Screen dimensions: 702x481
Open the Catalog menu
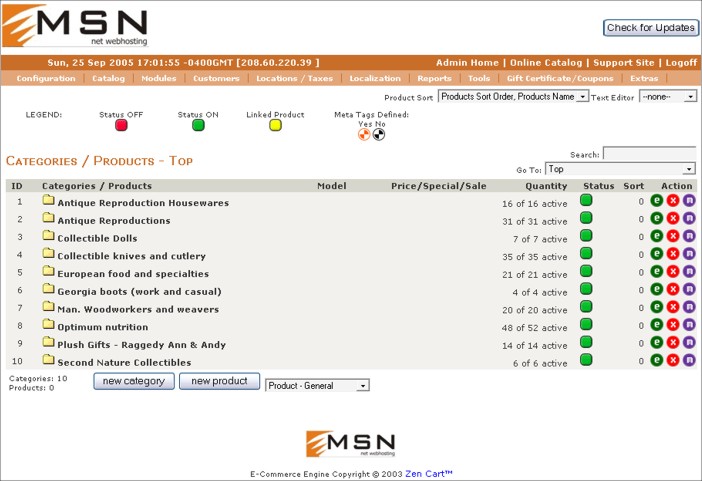108,78
